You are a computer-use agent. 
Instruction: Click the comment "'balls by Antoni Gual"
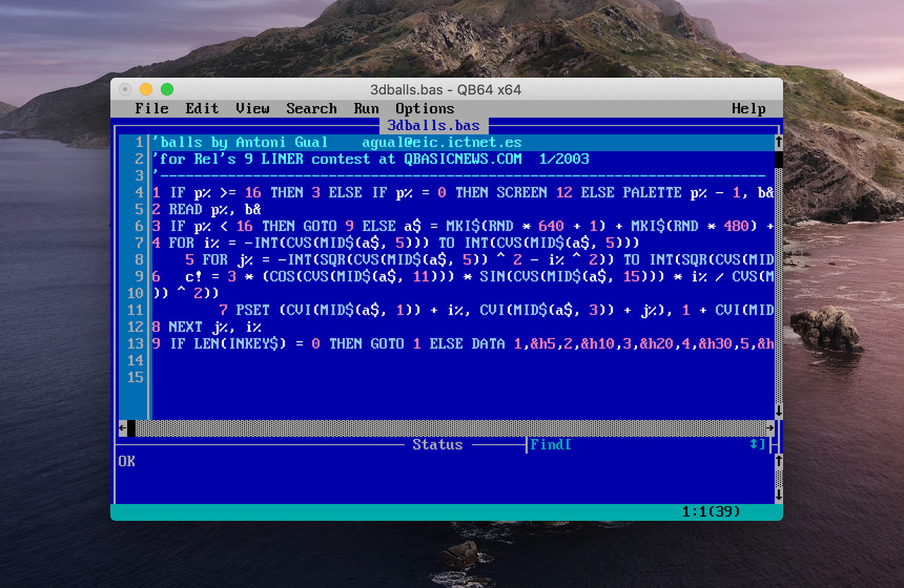tap(240, 142)
